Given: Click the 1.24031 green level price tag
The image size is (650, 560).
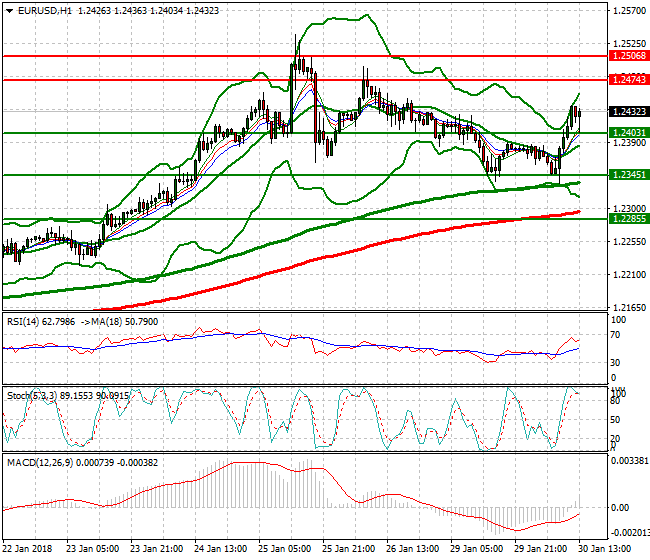Looking at the screenshot, I should point(628,132).
